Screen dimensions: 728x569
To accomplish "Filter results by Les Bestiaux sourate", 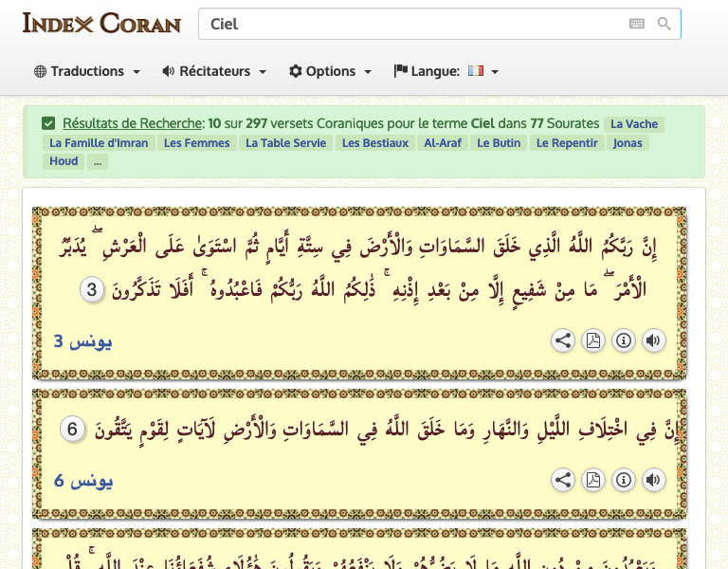I will tap(375, 143).
